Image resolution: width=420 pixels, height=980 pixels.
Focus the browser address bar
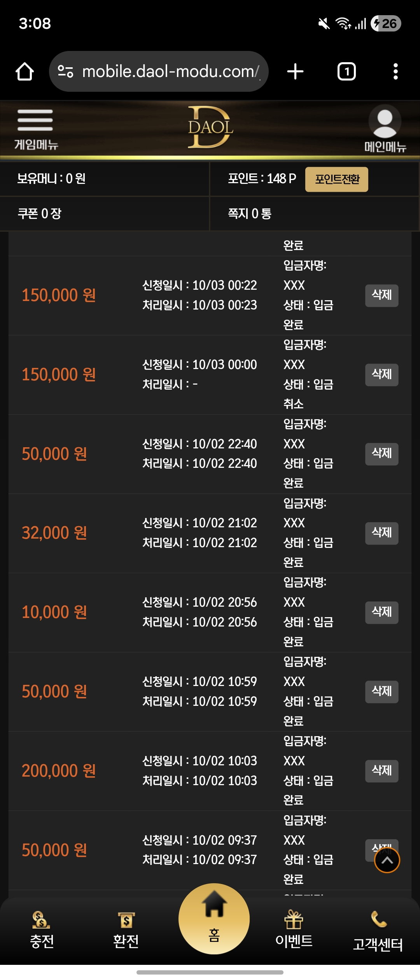(170, 72)
